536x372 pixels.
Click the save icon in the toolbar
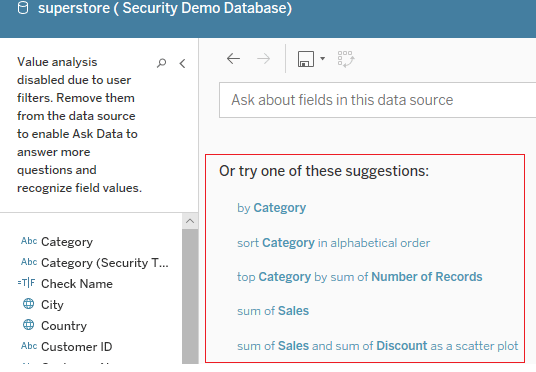[306, 59]
